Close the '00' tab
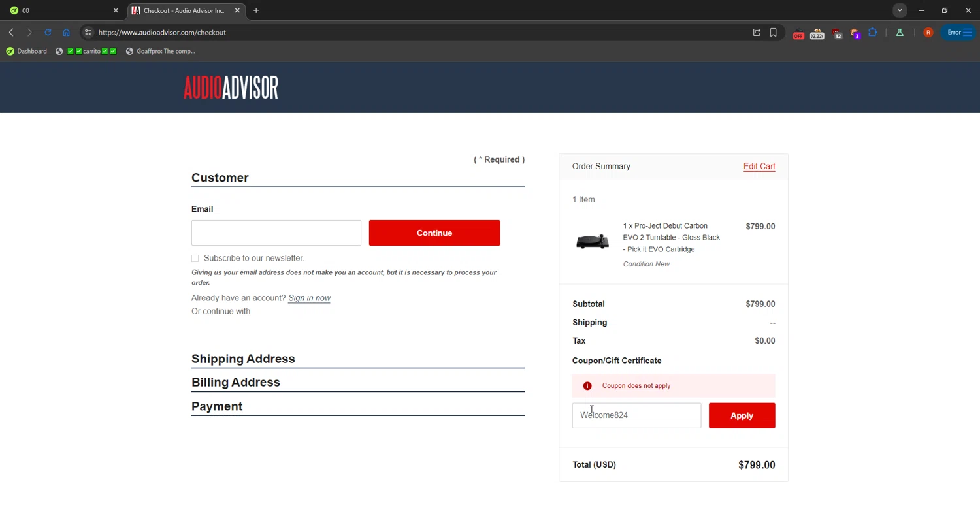980x531 pixels. [x=116, y=10]
